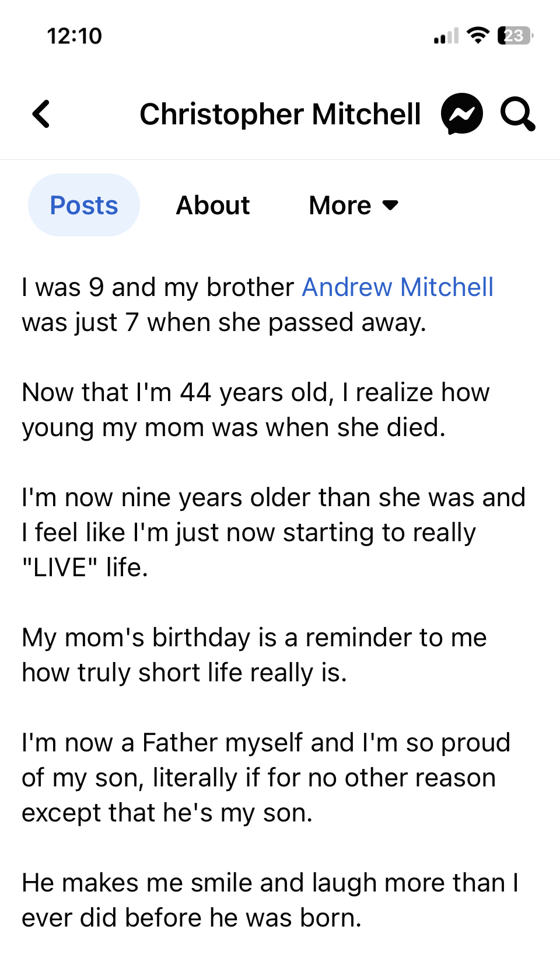Click the More dropdown arrow
Screen dimensions: 560x968
(390, 206)
